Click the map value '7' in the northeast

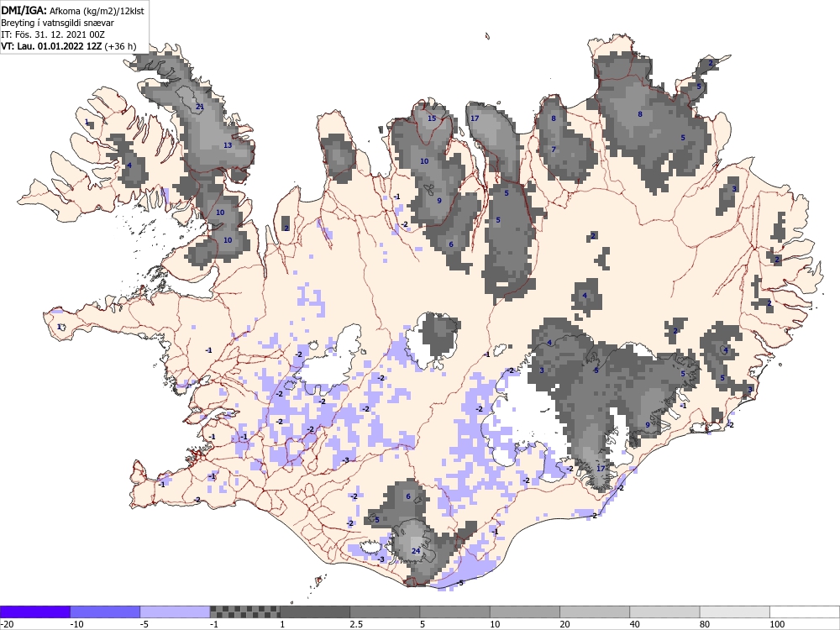click(554, 150)
